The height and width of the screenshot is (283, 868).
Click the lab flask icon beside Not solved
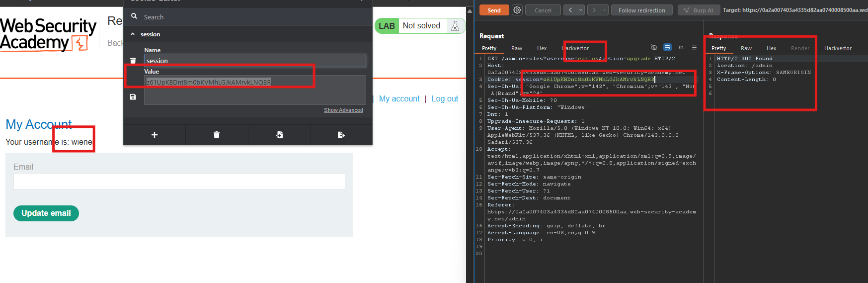tap(455, 26)
